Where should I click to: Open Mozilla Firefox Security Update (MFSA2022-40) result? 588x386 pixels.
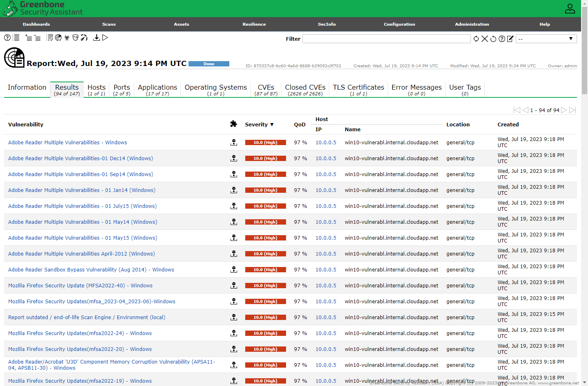pos(80,286)
